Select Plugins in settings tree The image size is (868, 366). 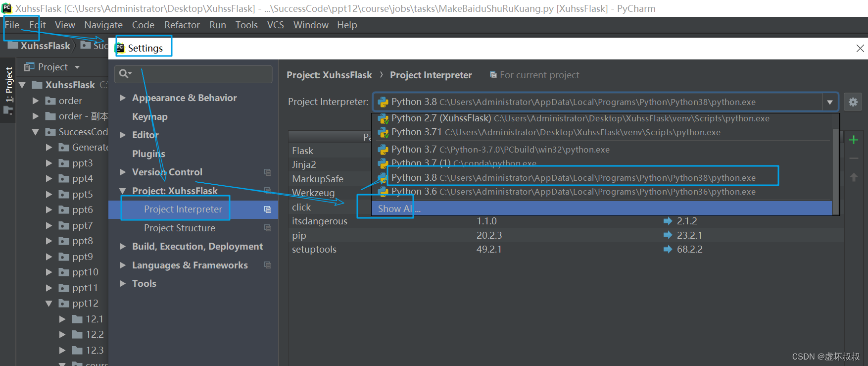(148, 154)
